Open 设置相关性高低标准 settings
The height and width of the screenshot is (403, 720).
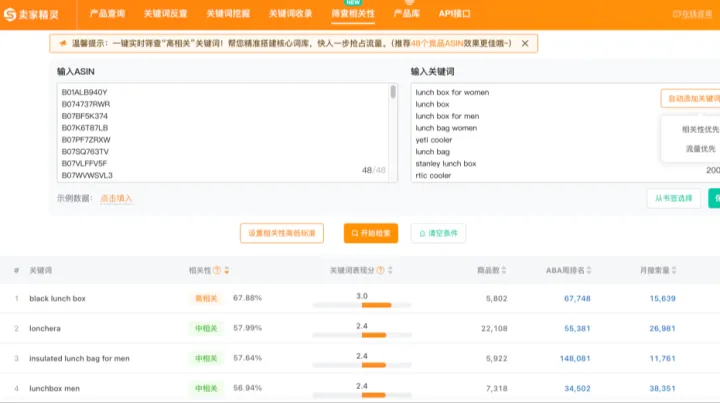[x=281, y=233]
